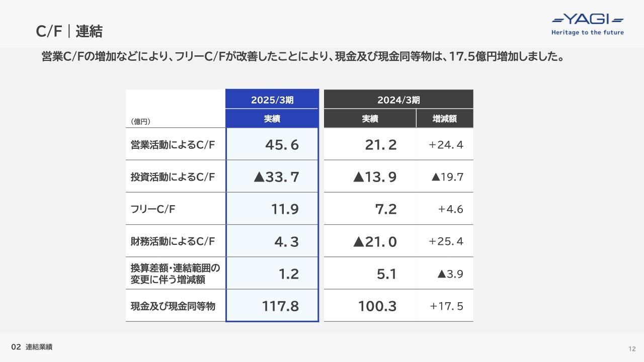Select the 2024/3期 column header
644x362 pixels.
pyautogui.click(x=398, y=100)
